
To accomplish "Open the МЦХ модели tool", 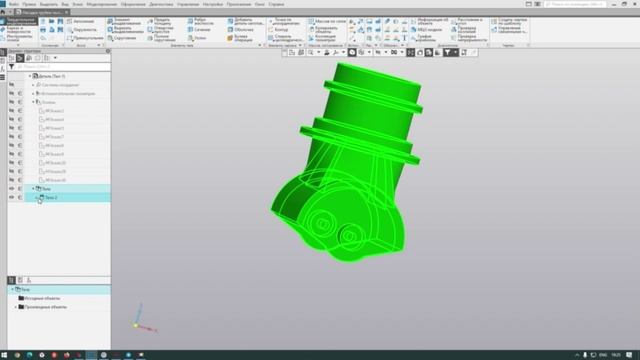I will pyautogui.click(x=427, y=30).
